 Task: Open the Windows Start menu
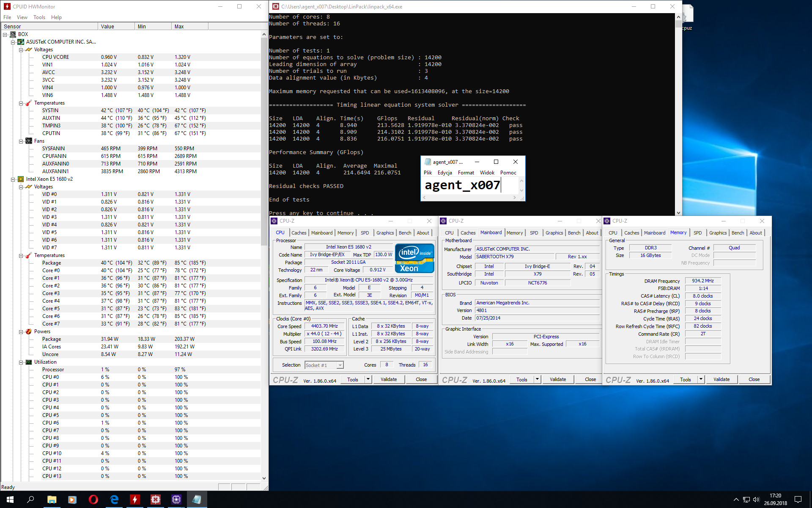point(10,500)
